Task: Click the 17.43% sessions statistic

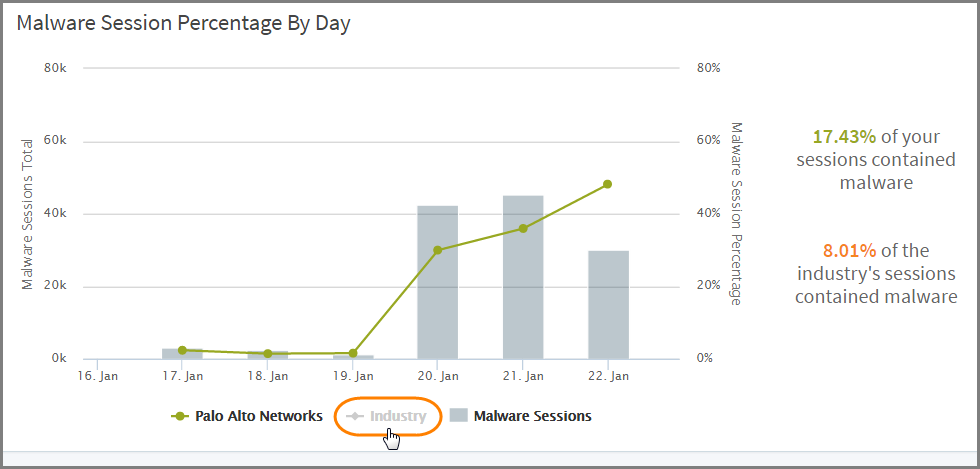Action: 844,137
